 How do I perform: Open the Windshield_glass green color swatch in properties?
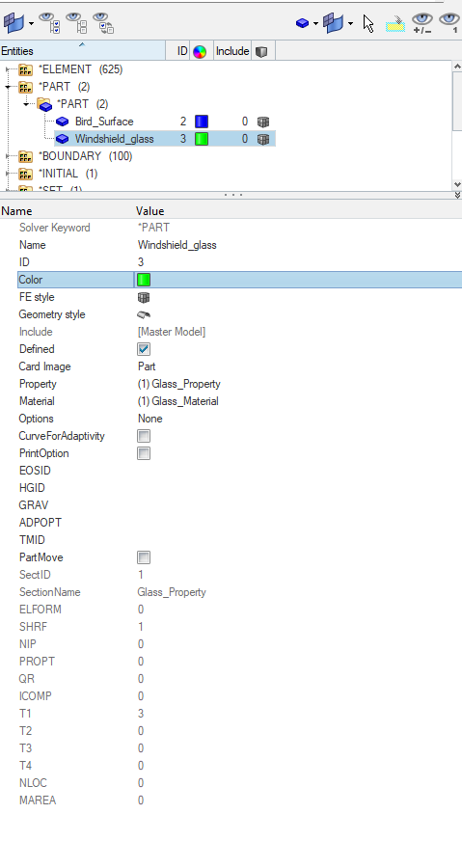tap(144, 280)
